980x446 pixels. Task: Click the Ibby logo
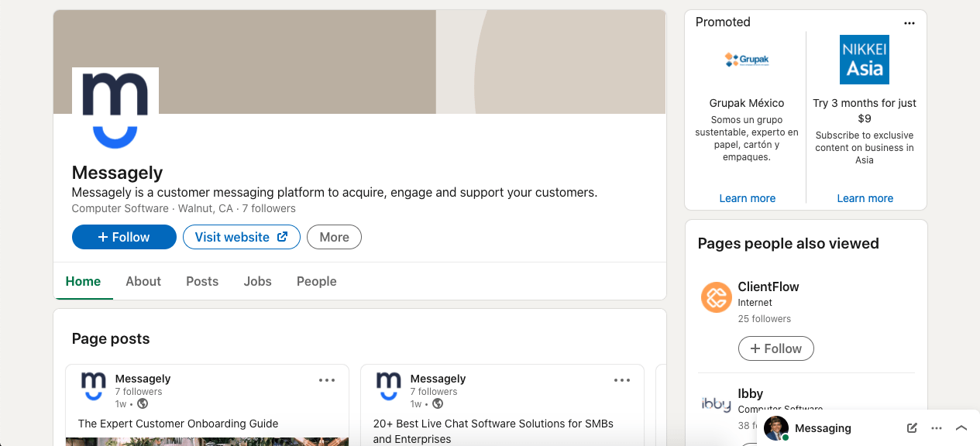716,403
